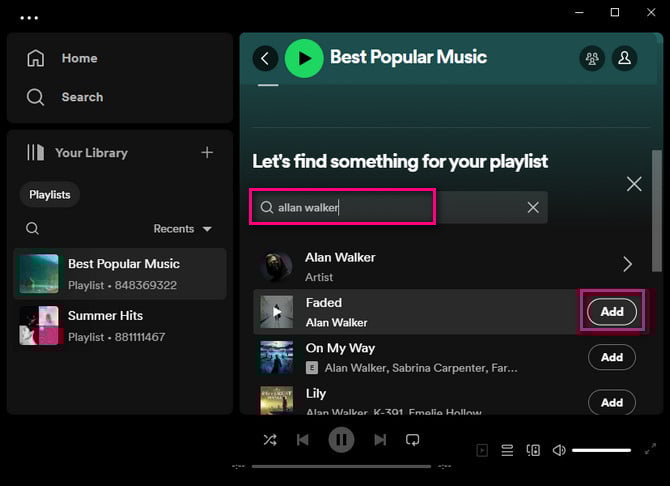The image size is (670, 486).
Task: Click the song progress bar
Action: [341, 466]
